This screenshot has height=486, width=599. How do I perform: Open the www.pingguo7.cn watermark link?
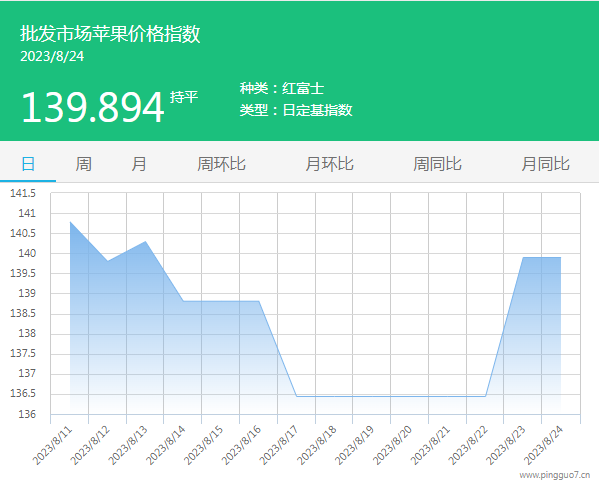click(x=555, y=475)
